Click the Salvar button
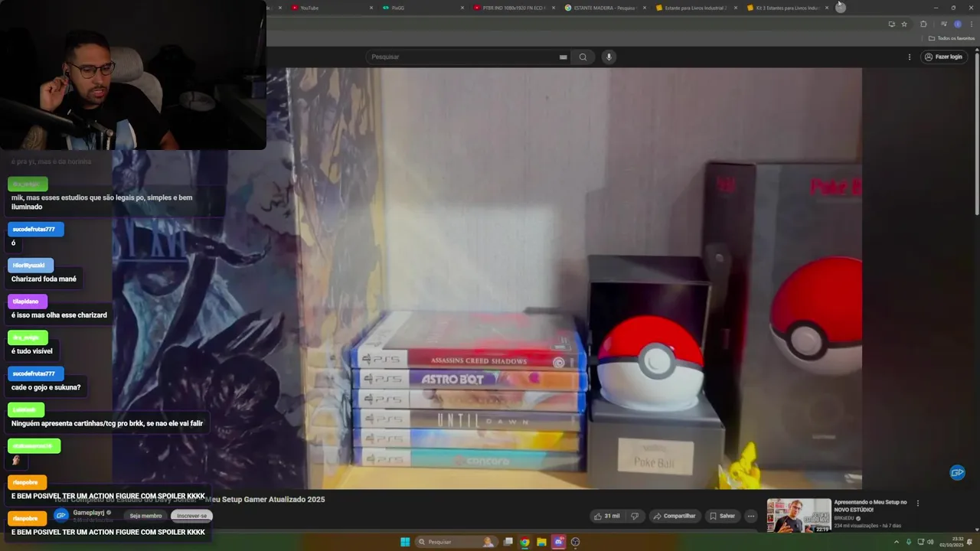 pyautogui.click(x=721, y=516)
